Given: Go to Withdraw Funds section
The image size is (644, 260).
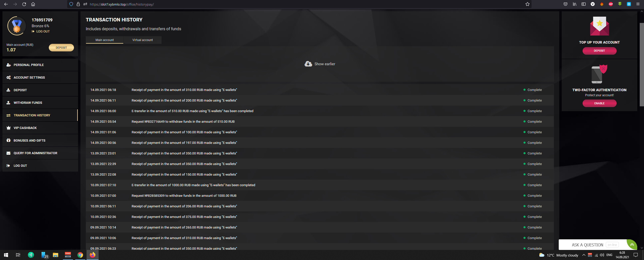Looking at the screenshot, I should (28, 103).
